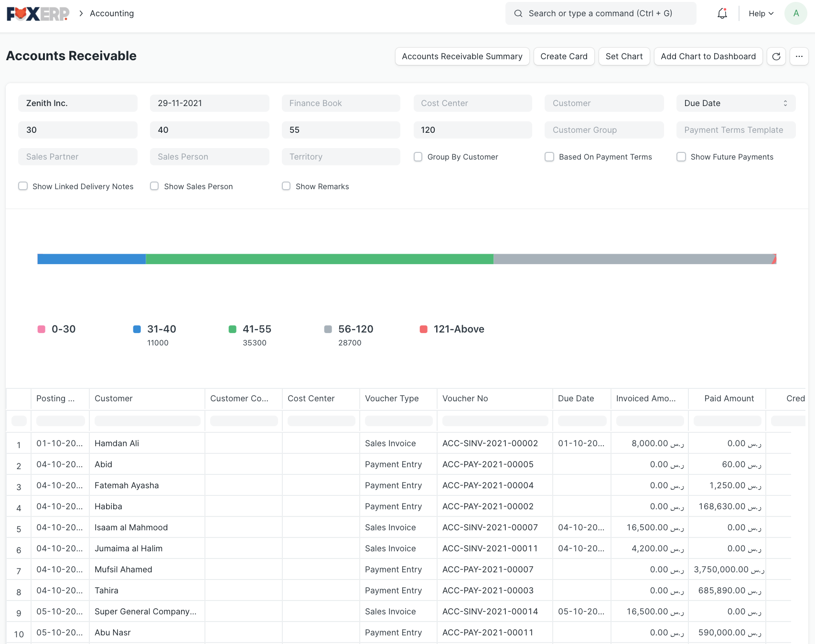The height and width of the screenshot is (644, 815).
Task: Click the FoxERP logo
Action: click(x=38, y=14)
